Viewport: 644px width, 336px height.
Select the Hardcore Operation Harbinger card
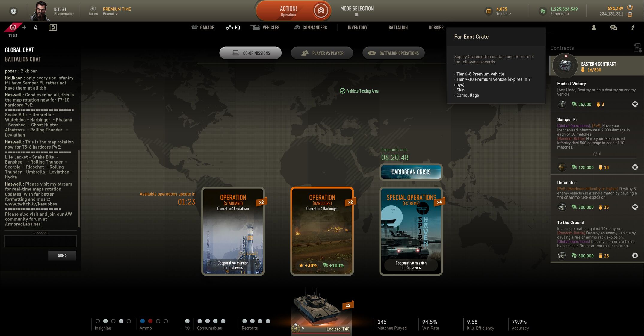tap(322, 231)
